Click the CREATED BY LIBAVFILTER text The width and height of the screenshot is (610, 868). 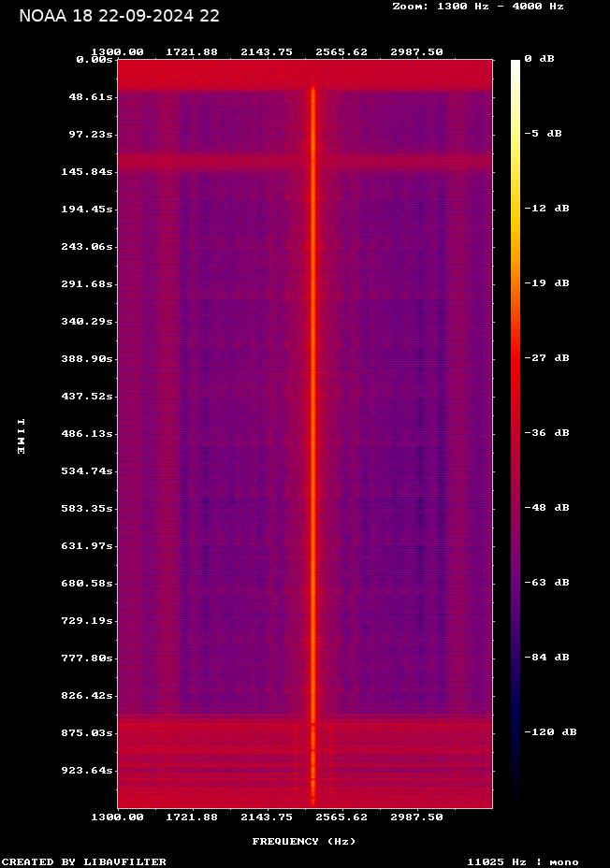pyautogui.click(x=83, y=861)
